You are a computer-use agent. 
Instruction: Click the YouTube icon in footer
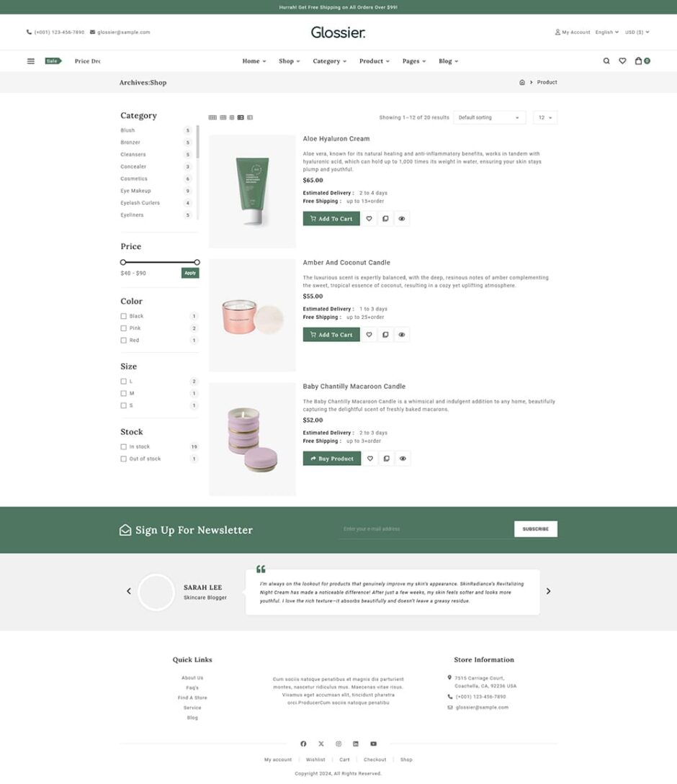click(x=373, y=744)
